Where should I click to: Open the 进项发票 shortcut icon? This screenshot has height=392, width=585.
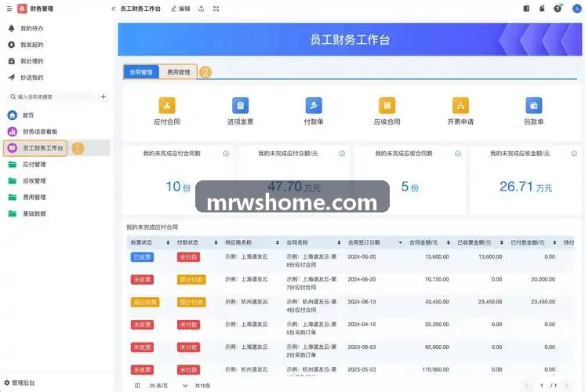[240, 105]
